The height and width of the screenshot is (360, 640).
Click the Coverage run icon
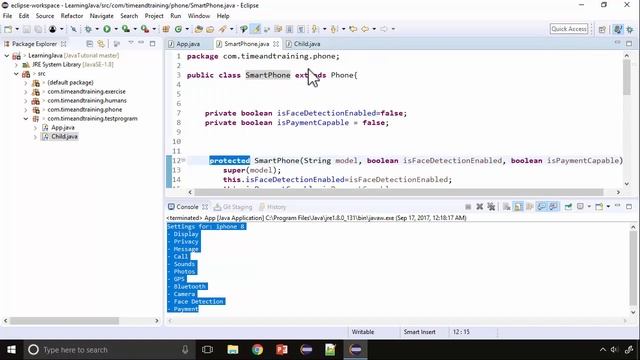[x=126, y=29]
